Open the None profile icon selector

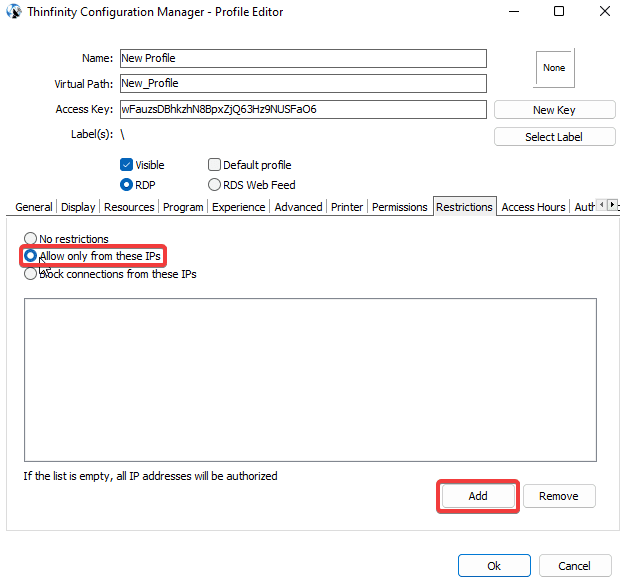pyautogui.click(x=554, y=68)
